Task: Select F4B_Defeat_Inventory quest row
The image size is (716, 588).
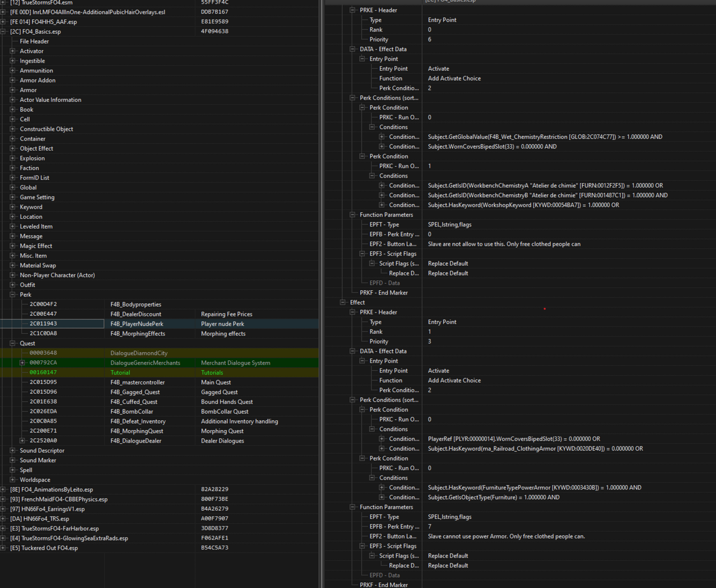Action: 159,421
